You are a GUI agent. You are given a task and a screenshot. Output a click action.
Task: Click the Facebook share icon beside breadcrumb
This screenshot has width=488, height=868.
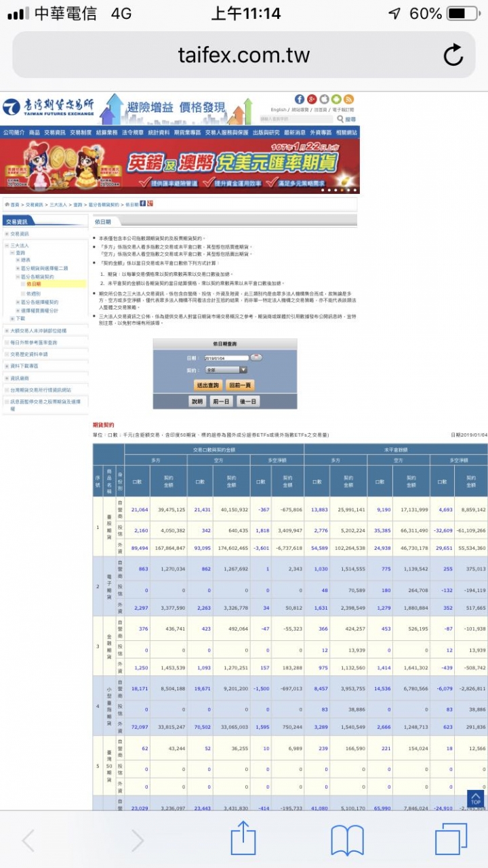click(143, 204)
